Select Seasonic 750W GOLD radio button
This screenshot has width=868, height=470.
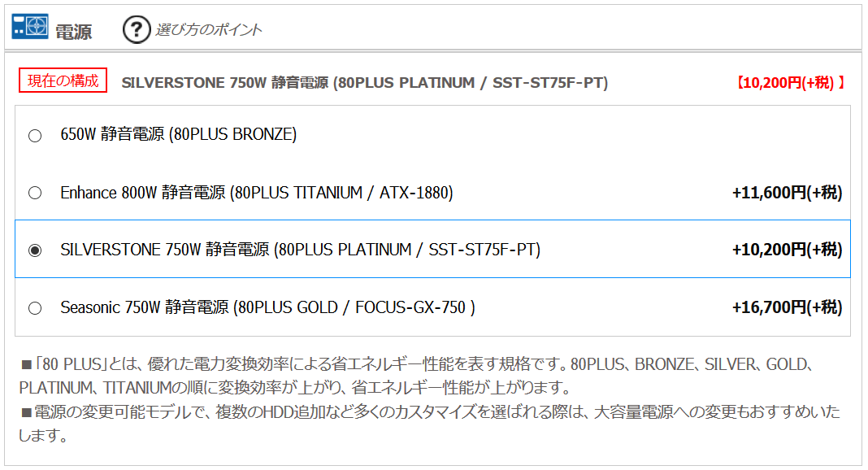[35, 308]
